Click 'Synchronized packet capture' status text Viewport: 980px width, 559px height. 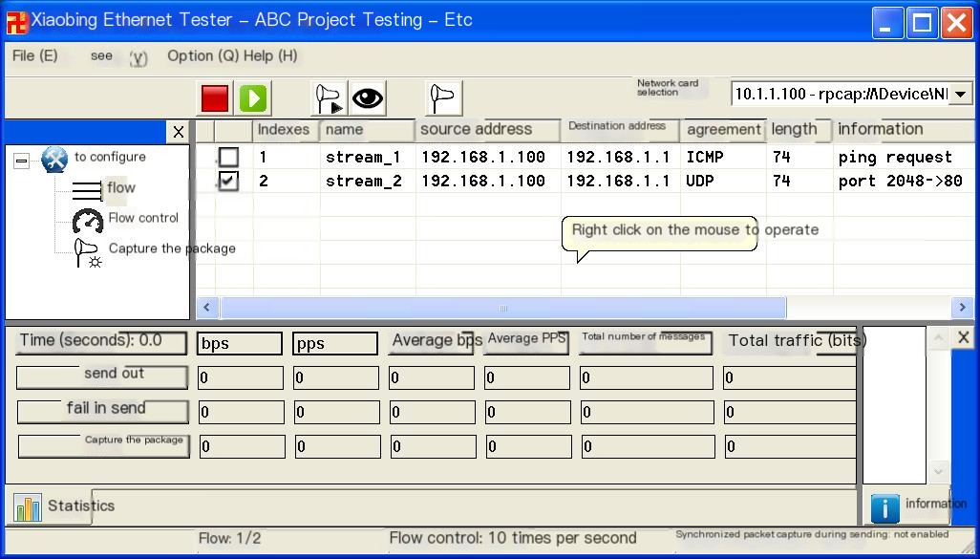812,534
